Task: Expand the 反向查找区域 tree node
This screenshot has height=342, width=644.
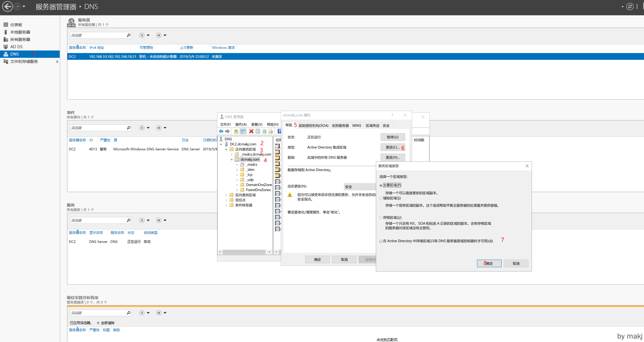Action: [226, 195]
